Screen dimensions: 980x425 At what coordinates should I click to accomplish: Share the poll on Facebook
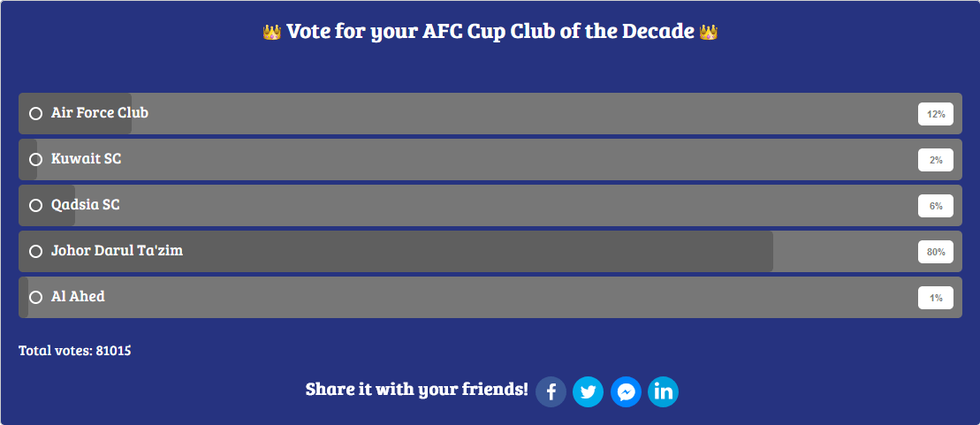(x=551, y=391)
